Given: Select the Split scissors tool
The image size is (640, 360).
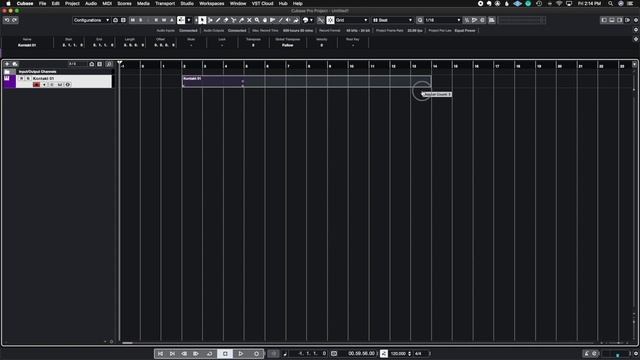Looking at the screenshot, I should click(x=234, y=20).
